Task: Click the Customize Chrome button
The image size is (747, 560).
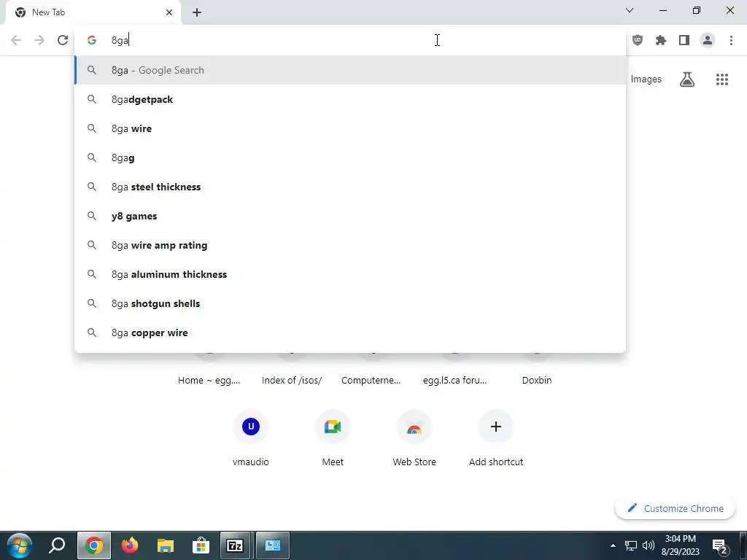Action: pyautogui.click(x=675, y=508)
